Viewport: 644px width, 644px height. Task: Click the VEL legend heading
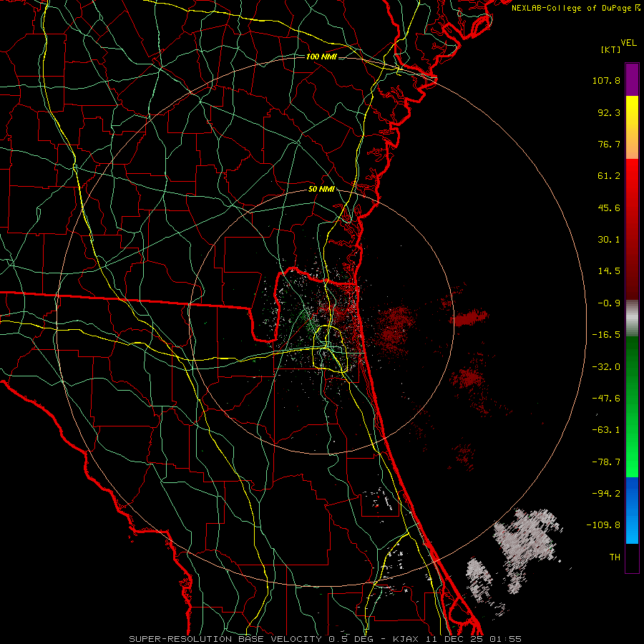628,43
